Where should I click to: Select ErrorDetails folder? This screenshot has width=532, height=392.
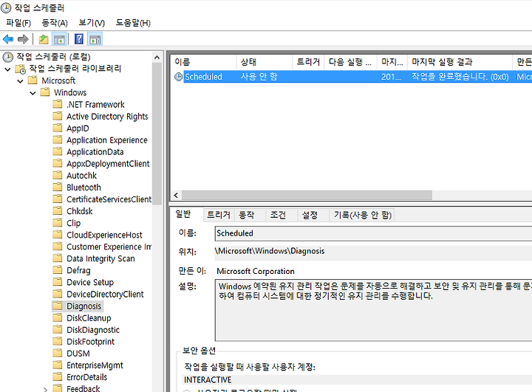(87, 377)
